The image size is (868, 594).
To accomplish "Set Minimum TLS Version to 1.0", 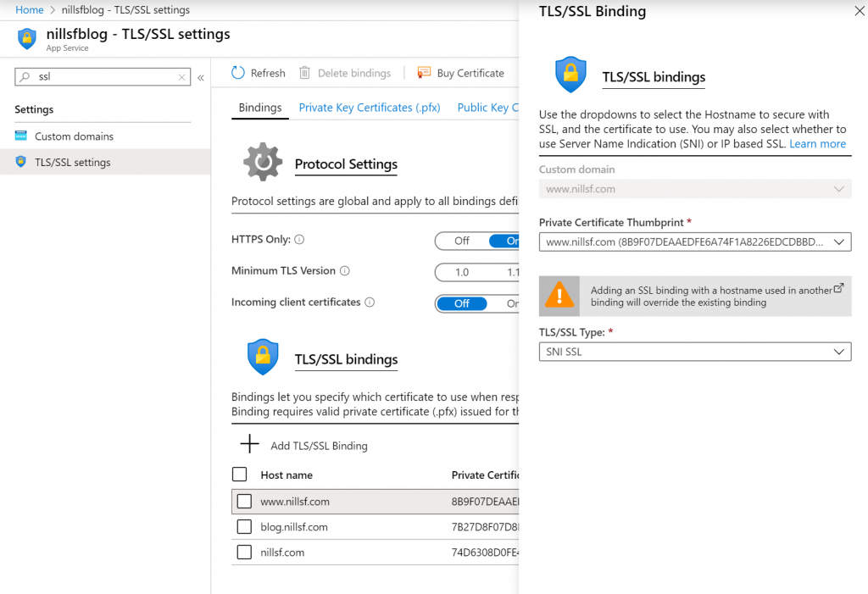I will pyautogui.click(x=462, y=272).
